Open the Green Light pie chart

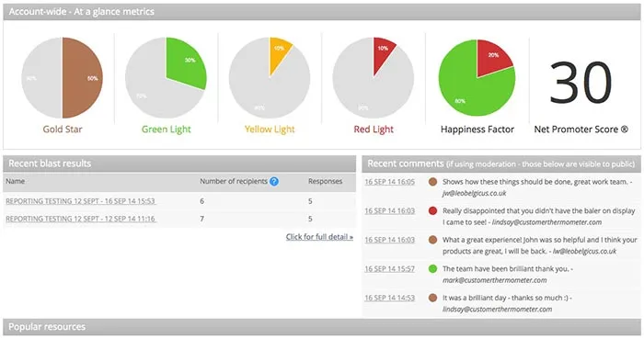[166, 78]
